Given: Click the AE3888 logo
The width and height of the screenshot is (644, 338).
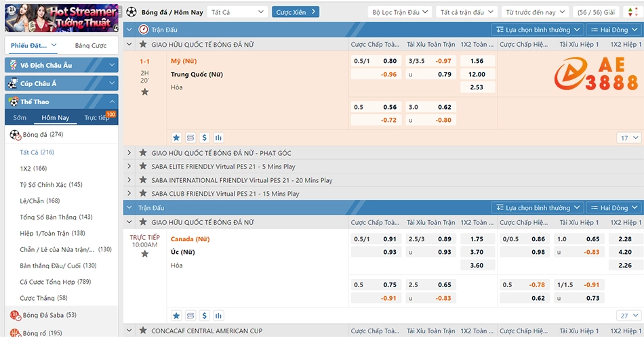Looking at the screenshot, I should 596,74.
